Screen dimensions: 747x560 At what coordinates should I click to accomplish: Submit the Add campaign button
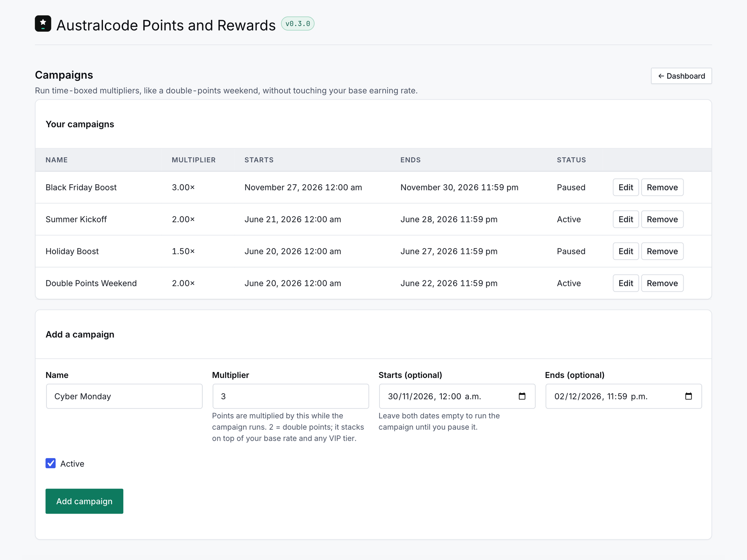(x=84, y=501)
